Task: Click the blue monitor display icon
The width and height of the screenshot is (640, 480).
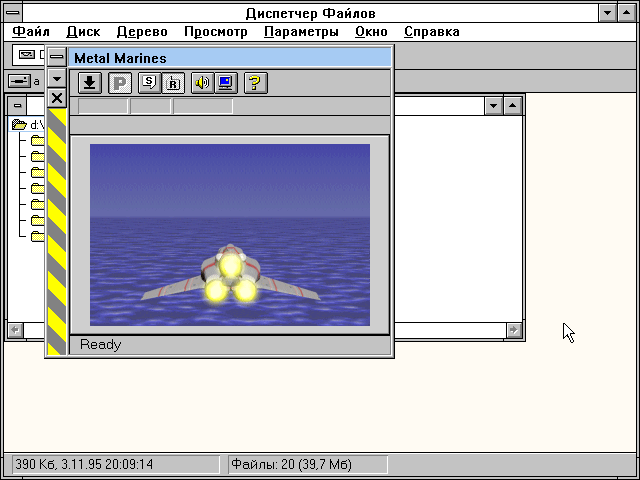Action: coord(226,83)
